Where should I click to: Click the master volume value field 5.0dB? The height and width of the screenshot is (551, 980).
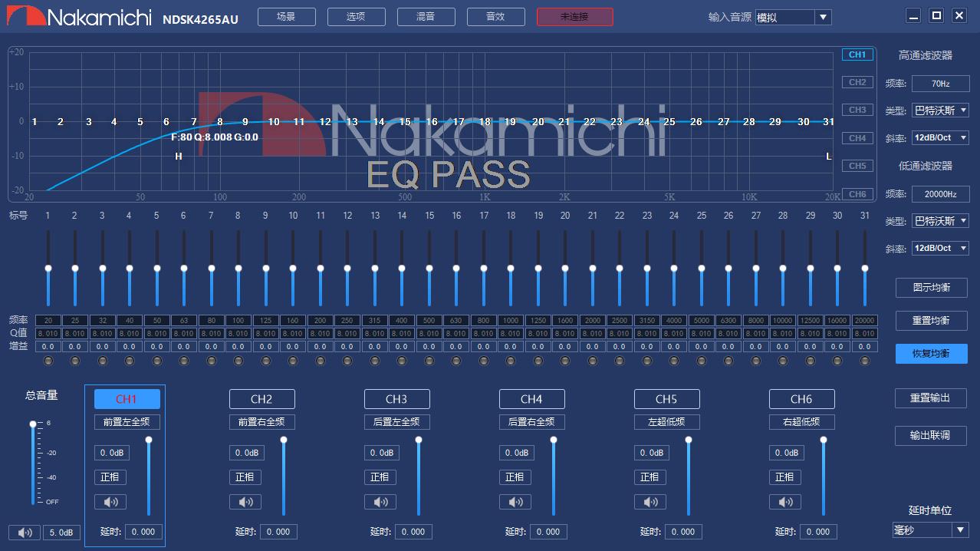[x=61, y=533]
